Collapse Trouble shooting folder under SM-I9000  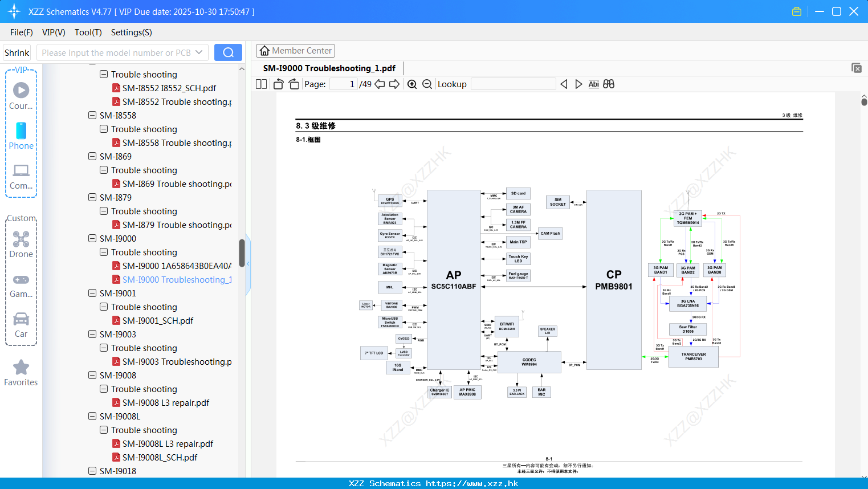(x=104, y=252)
